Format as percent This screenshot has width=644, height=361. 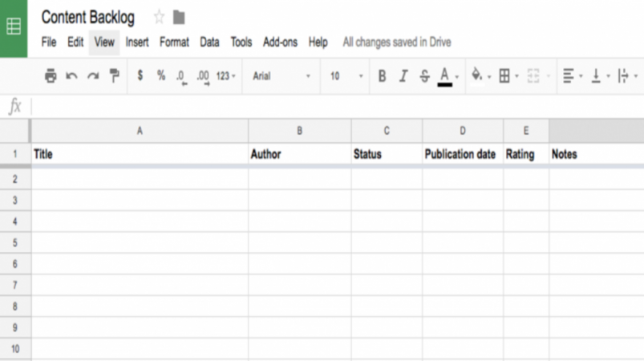161,75
